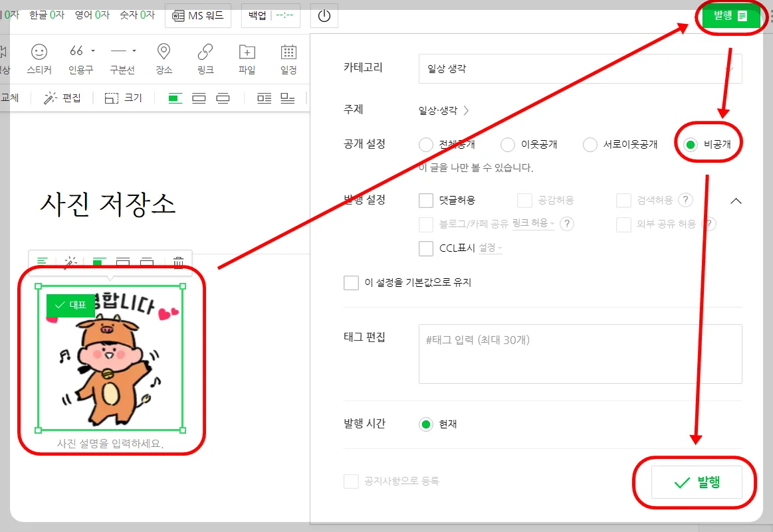
Task: Tick the 외부 공유 허용 checkbox
Action: tap(623, 224)
